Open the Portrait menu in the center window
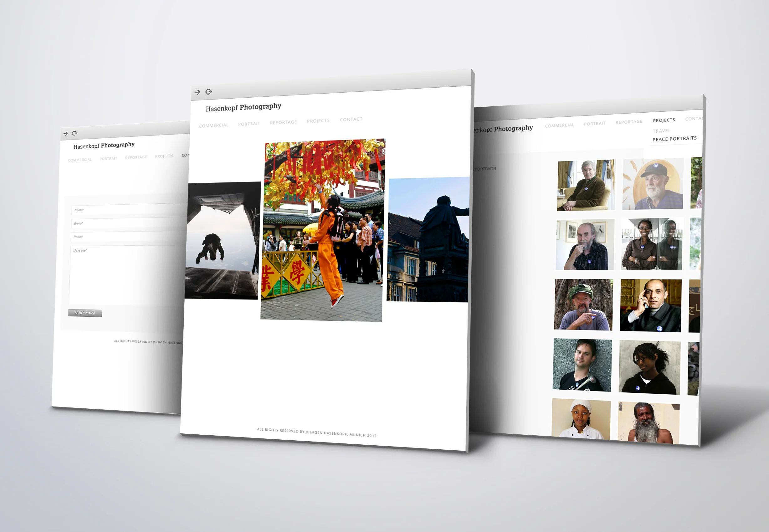Image resolution: width=769 pixels, height=532 pixels. (x=249, y=124)
